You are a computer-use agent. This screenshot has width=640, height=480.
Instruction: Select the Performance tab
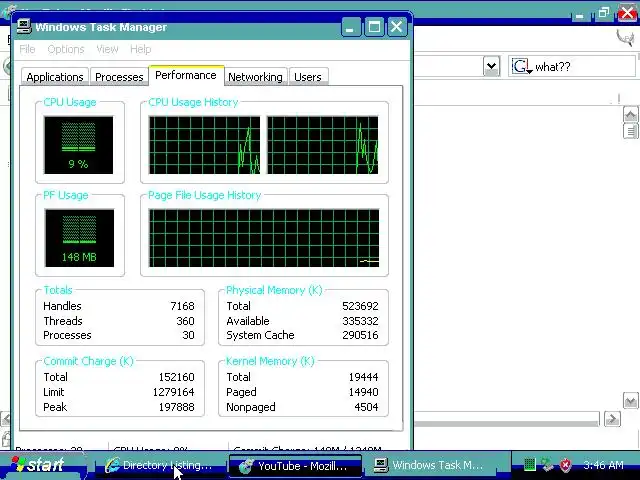pyautogui.click(x=186, y=76)
